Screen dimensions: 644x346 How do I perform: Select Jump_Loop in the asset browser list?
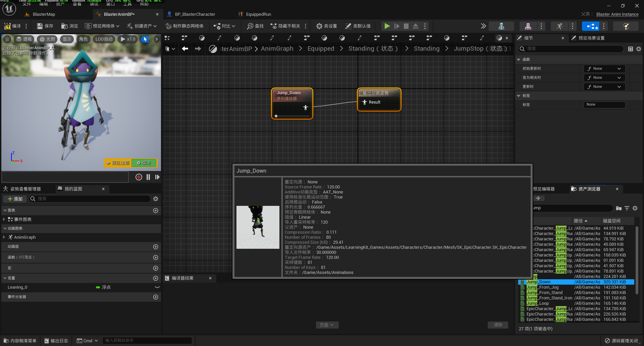[x=538, y=303]
